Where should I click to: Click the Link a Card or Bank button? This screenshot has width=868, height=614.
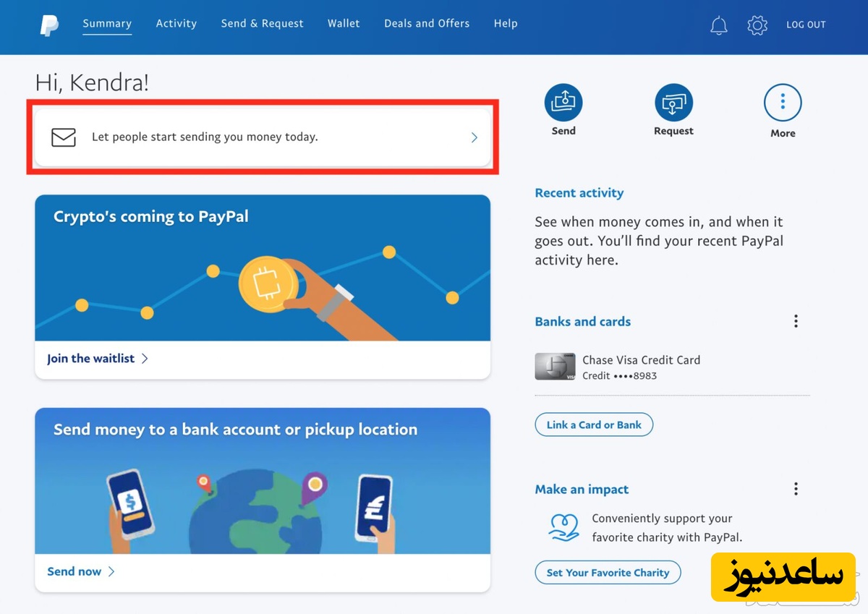[x=594, y=425]
